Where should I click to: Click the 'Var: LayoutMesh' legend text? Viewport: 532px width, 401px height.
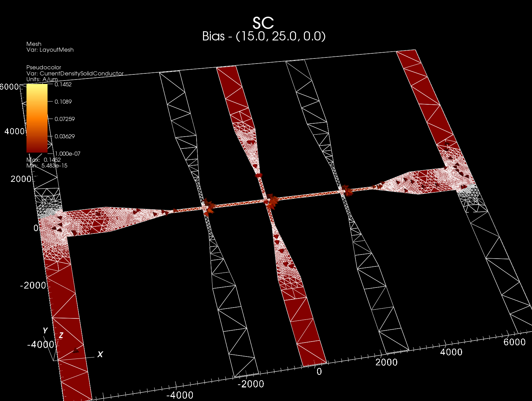(50, 50)
